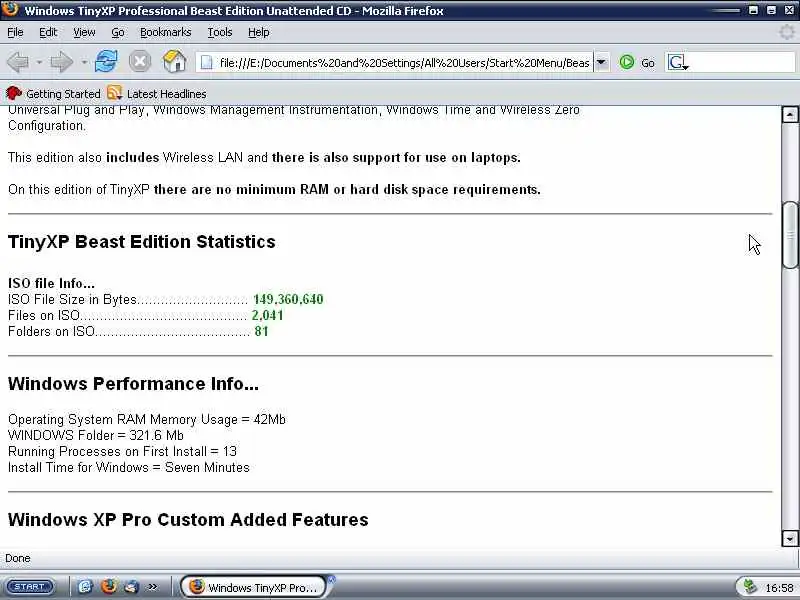Launch Firefox from quick launch bar

coord(108,587)
